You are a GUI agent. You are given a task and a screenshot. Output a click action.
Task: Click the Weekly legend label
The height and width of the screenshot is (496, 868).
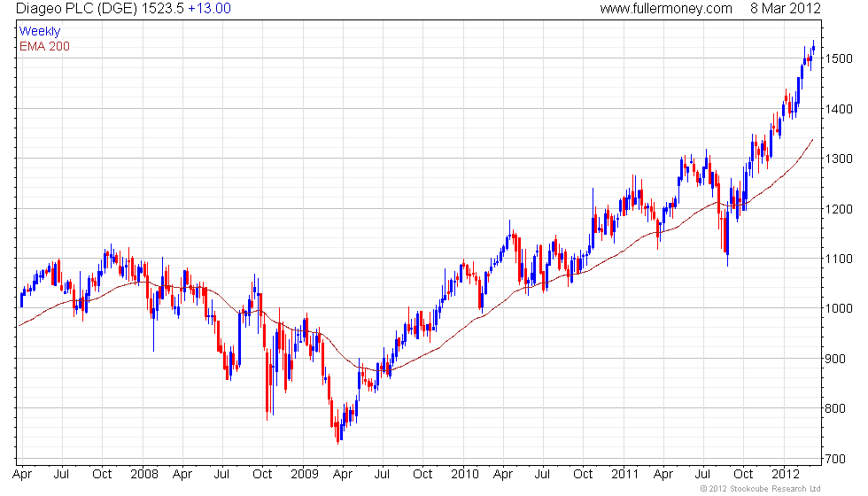coord(39,32)
